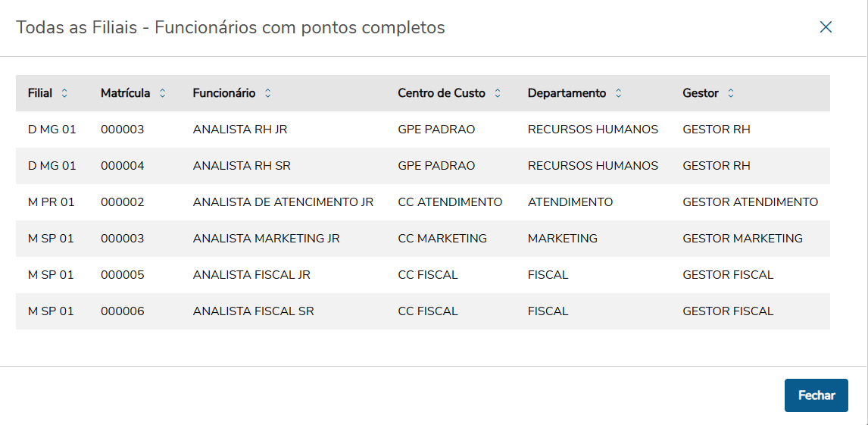Sort by Funcionário using sort icon
Screen dimensions: 868x425
click(x=267, y=93)
